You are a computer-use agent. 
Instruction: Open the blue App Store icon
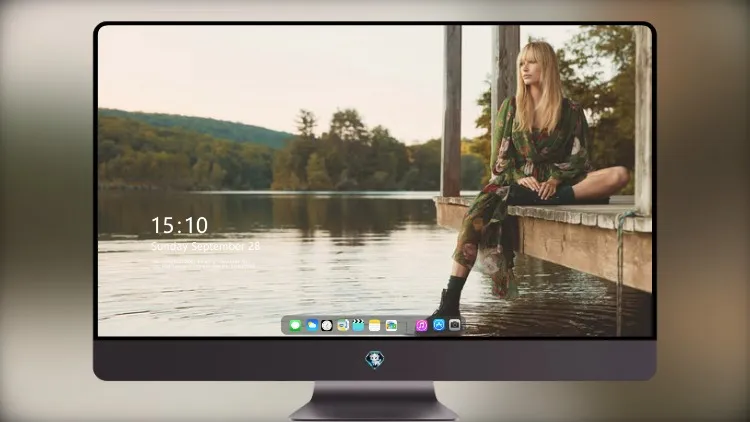(439, 325)
